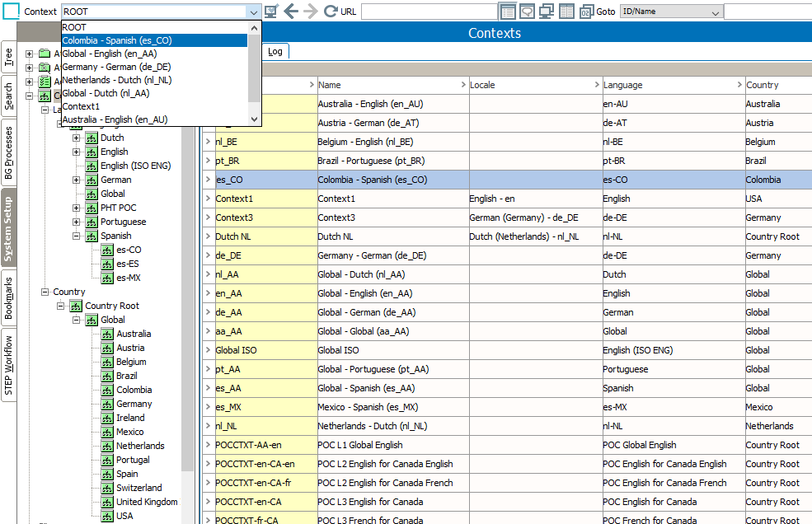Select Colombia - Spanish (es_CO) from context list
Viewport: 812px width, 524px height.
click(117, 40)
